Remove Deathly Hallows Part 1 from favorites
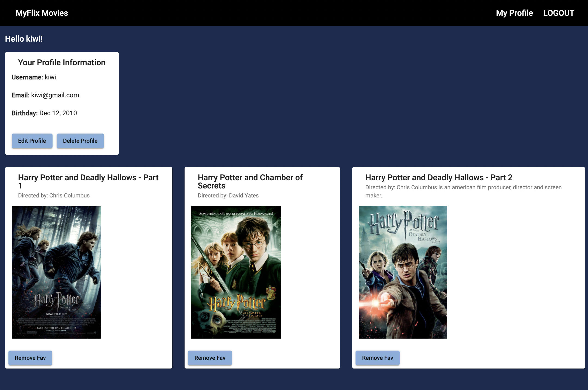Image resolution: width=588 pixels, height=390 pixels. (x=30, y=358)
